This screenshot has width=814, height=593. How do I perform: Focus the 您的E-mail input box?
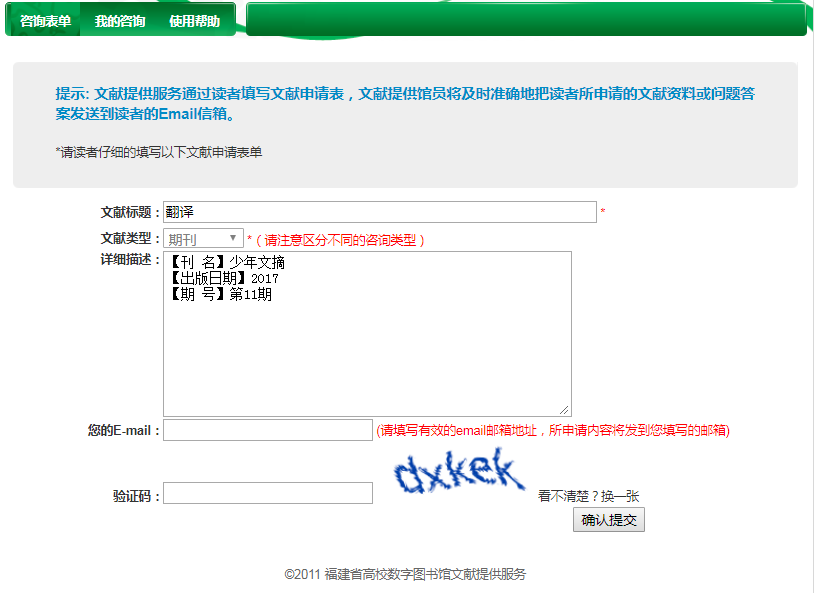268,430
